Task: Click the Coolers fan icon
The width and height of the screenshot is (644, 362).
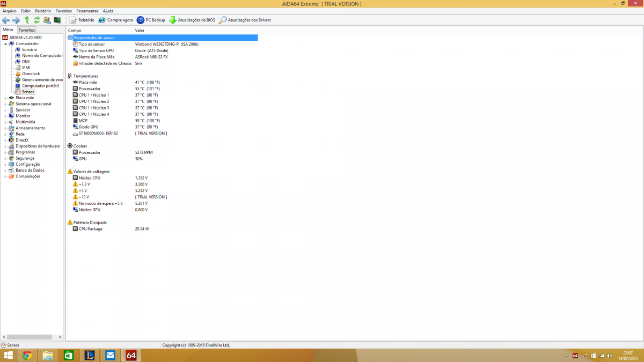Action: coord(70,146)
